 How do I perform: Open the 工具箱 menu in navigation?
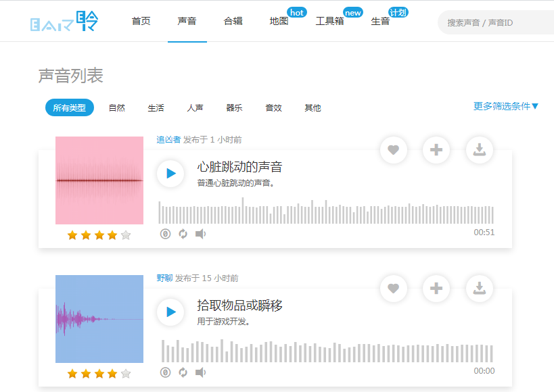(329, 21)
